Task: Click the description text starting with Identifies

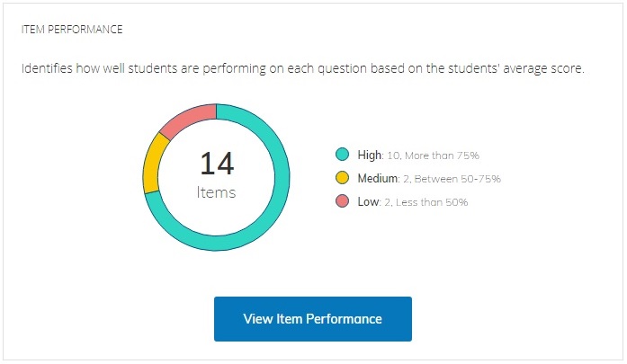Action: 302,68
